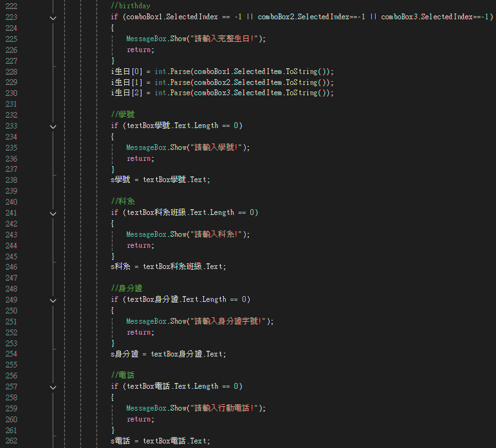
Task: Click line number 228 in the gutter
Action: [12, 72]
